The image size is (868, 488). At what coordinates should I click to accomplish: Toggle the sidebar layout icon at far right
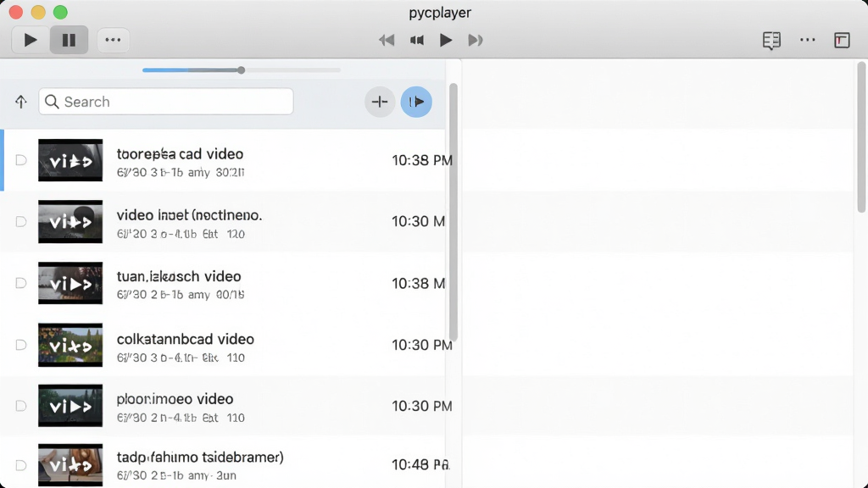842,41
